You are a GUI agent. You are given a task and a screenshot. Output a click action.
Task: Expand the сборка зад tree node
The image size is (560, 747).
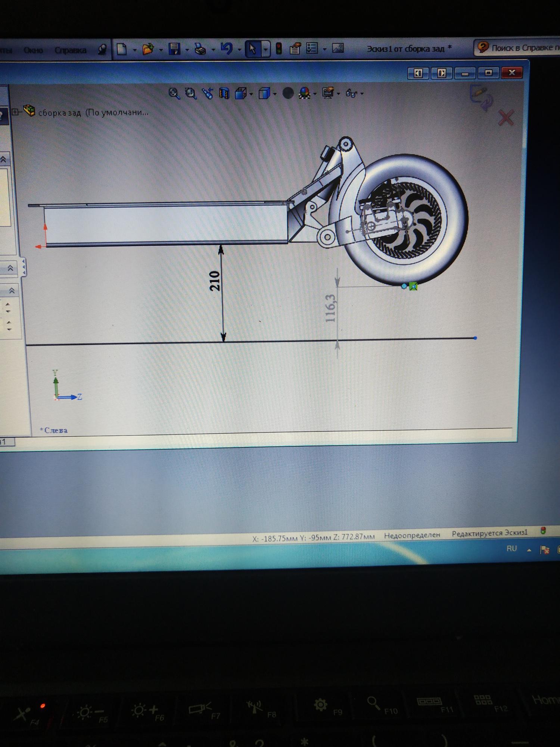[x=15, y=112]
